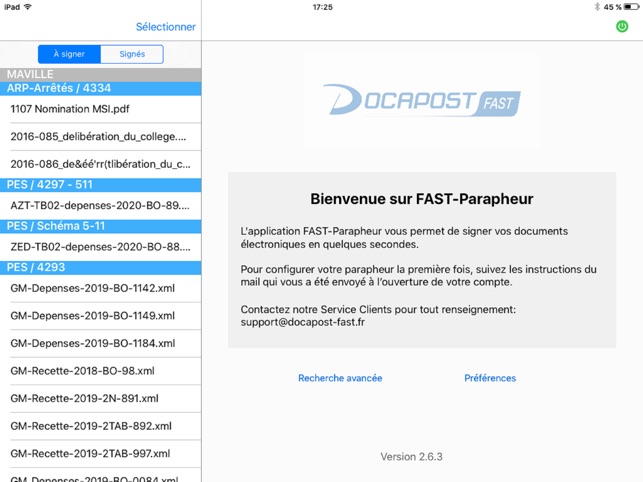Tap the DOCAPOST FAST logo
This screenshot has height=482, width=643.
pyautogui.click(x=421, y=101)
